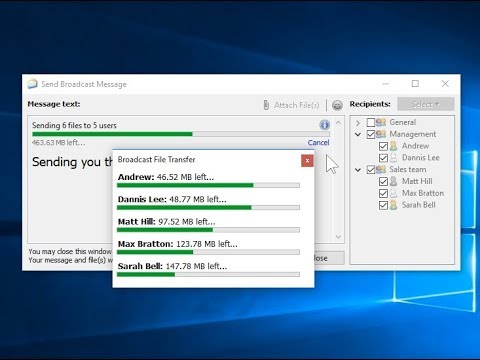
Task: Click the Sales team group icon
Action: pos(381,169)
